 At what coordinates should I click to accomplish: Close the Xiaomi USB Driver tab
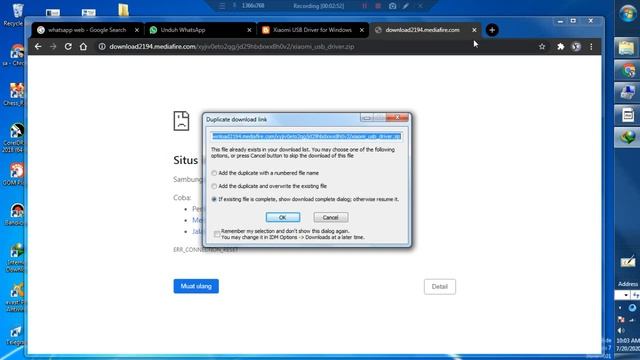[362, 30]
